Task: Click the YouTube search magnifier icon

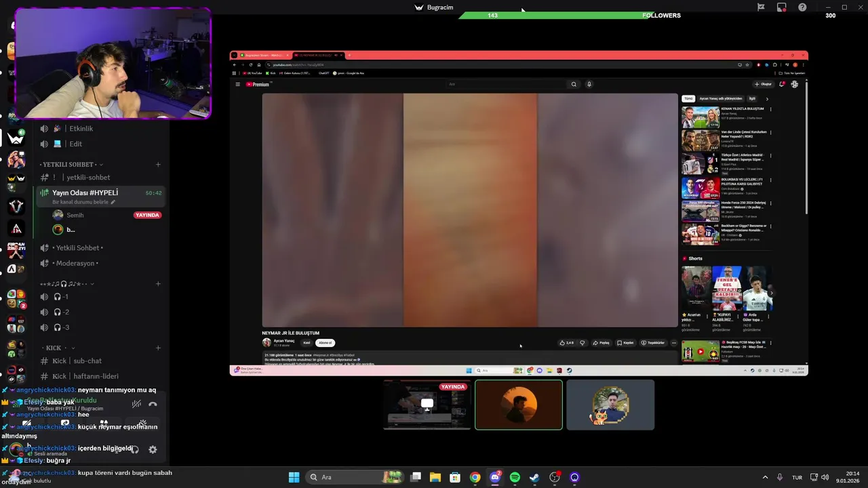Action: [x=574, y=84]
